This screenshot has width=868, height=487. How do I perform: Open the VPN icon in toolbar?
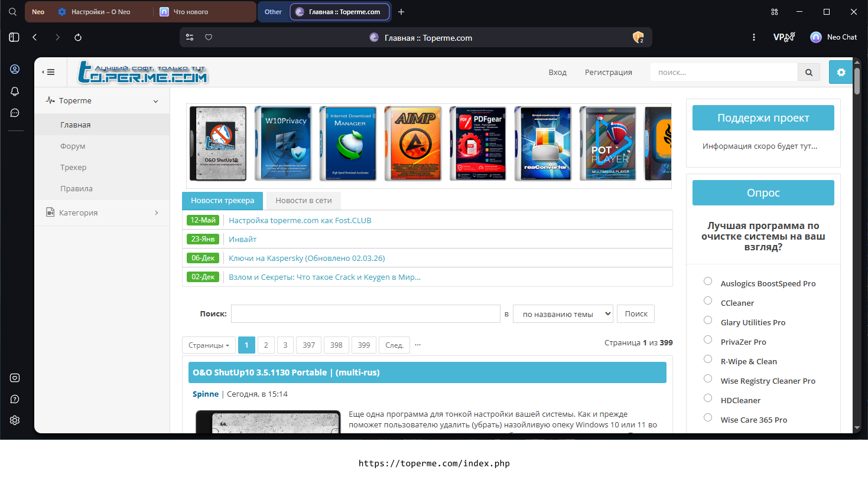point(784,37)
